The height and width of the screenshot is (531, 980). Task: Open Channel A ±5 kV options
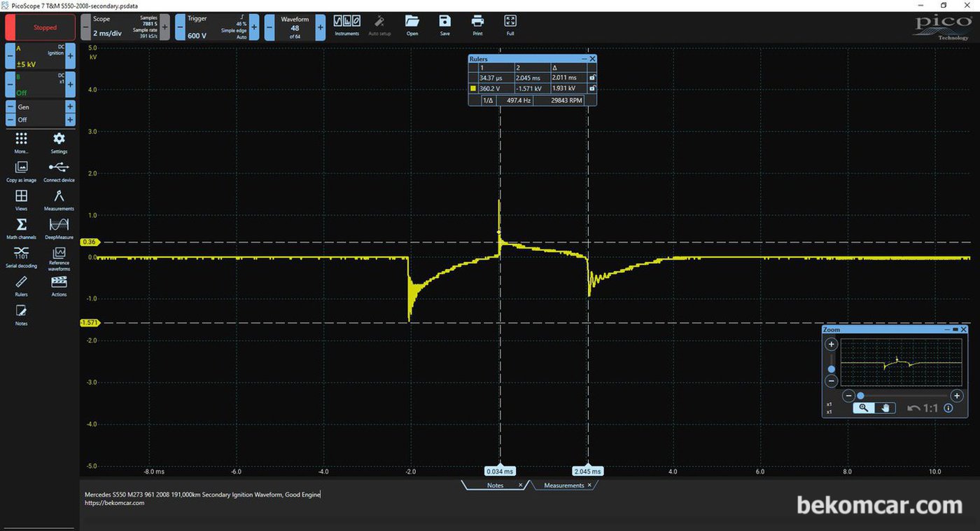(40, 55)
